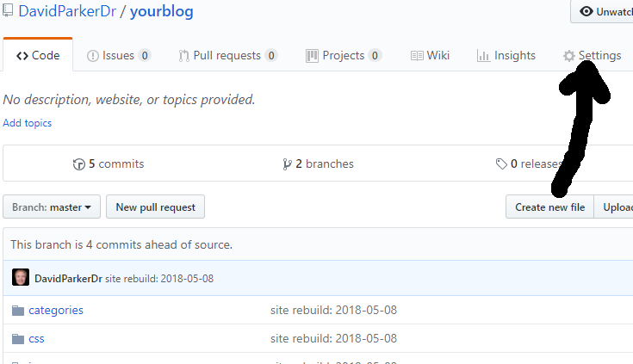This screenshot has width=633, height=364.
Task: Click the branches fork icon
Action: [x=287, y=164]
